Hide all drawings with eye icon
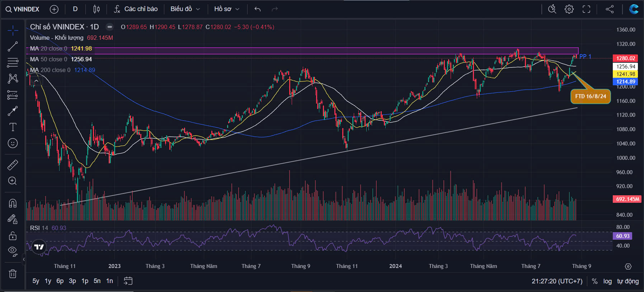The height and width of the screenshot is (292, 644). (x=13, y=251)
